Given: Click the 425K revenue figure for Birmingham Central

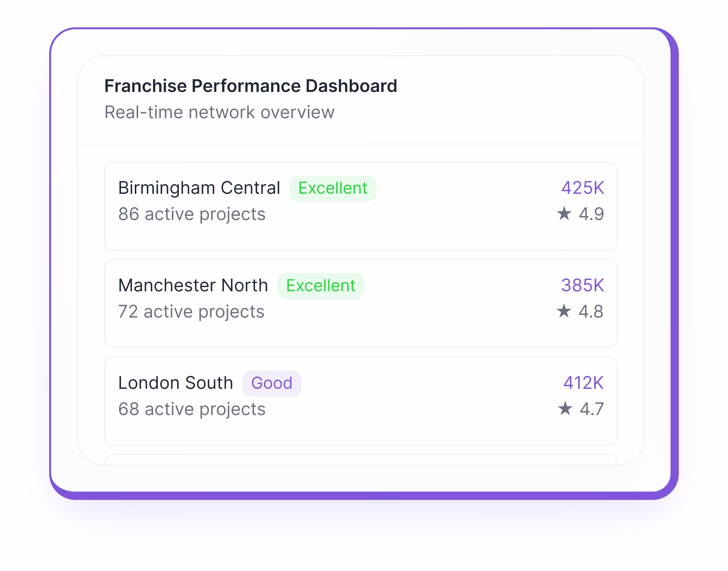Looking at the screenshot, I should click(582, 188).
